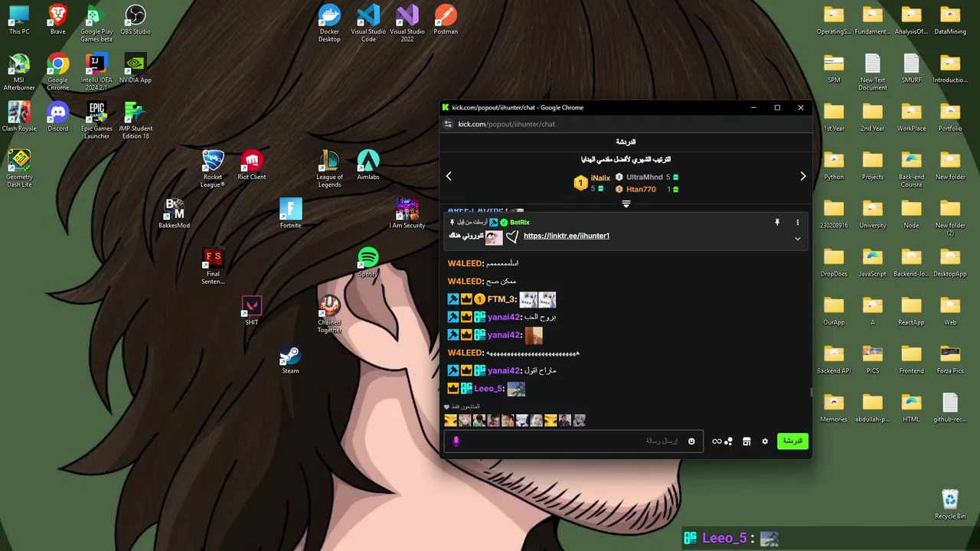Viewport: 980px width, 551px height.
Task: Open the Riot Client desktop icon
Action: (252, 165)
